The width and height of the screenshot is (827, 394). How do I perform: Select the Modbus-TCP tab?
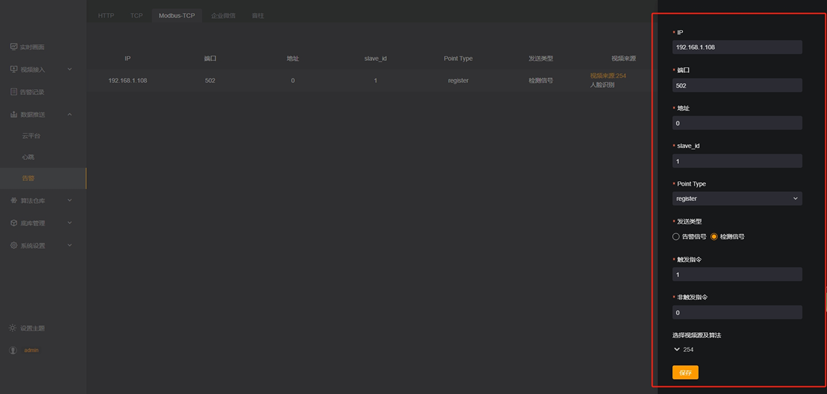tap(177, 16)
